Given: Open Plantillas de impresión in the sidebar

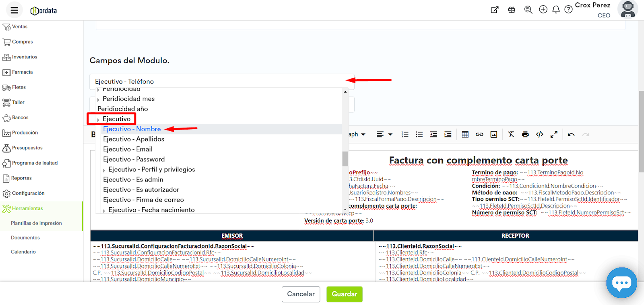Looking at the screenshot, I should click(36, 223).
